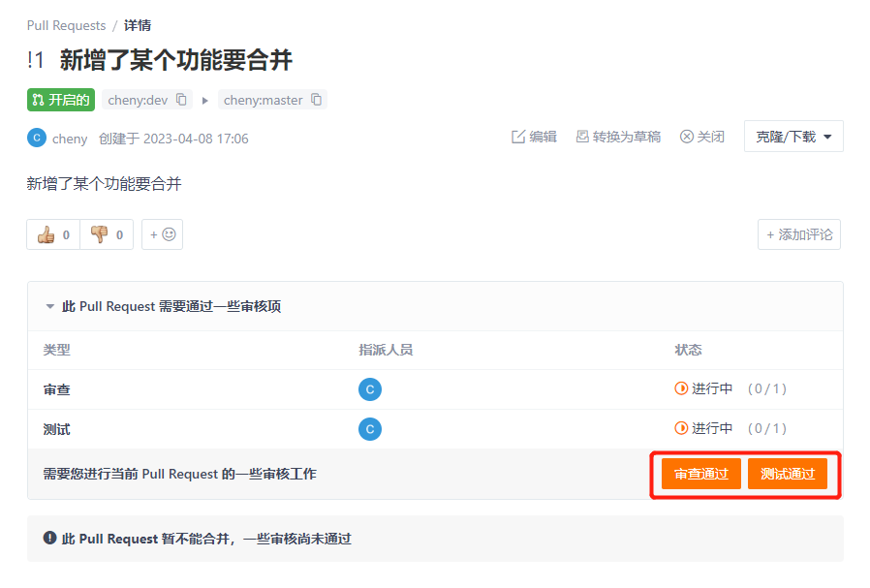Click the assignee avatar in 审查 row

pos(370,389)
